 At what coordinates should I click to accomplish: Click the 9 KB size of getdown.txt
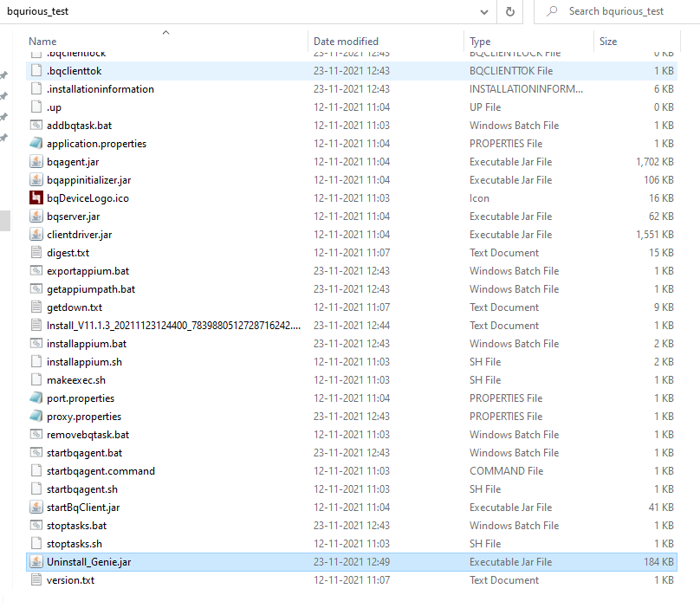(x=664, y=307)
